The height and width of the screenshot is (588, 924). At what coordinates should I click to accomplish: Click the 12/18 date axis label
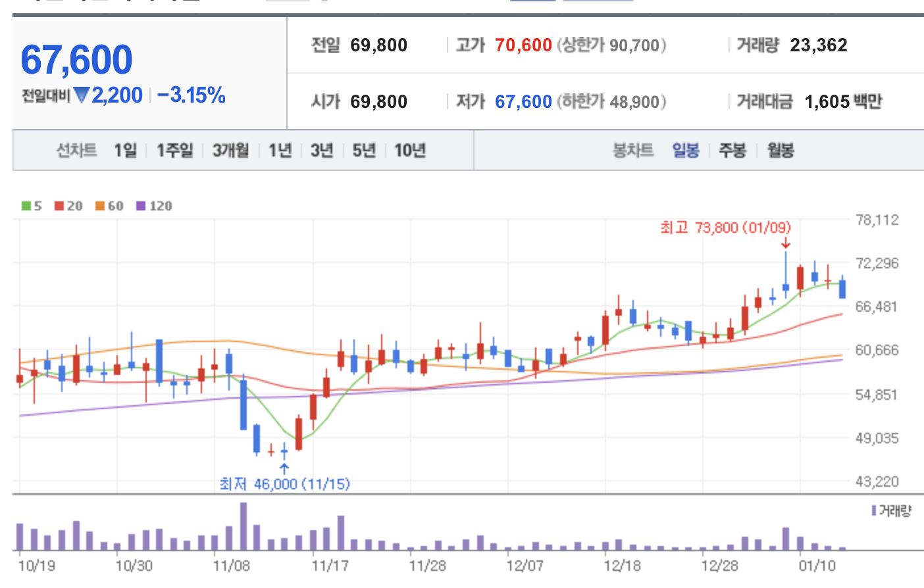(x=622, y=566)
